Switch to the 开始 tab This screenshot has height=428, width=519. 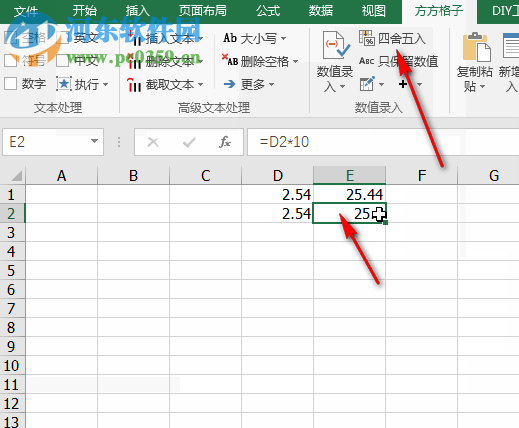pyautogui.click(x=85, y=11)
